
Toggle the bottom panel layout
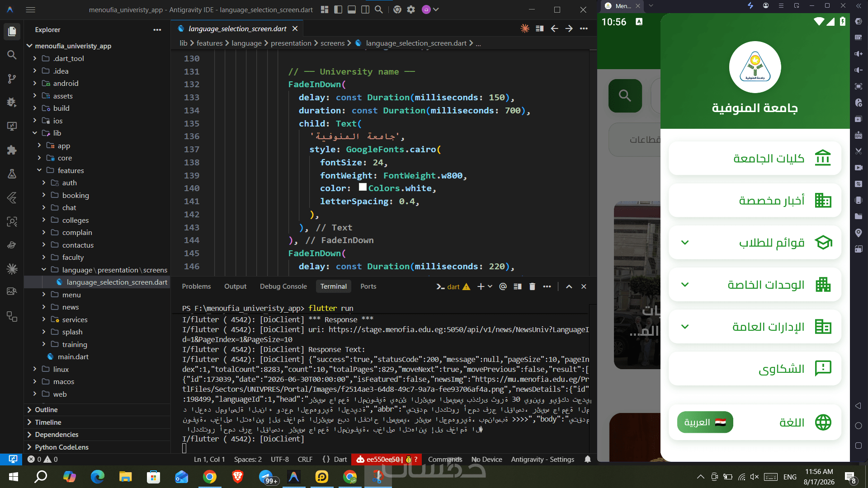pos(351,9)
